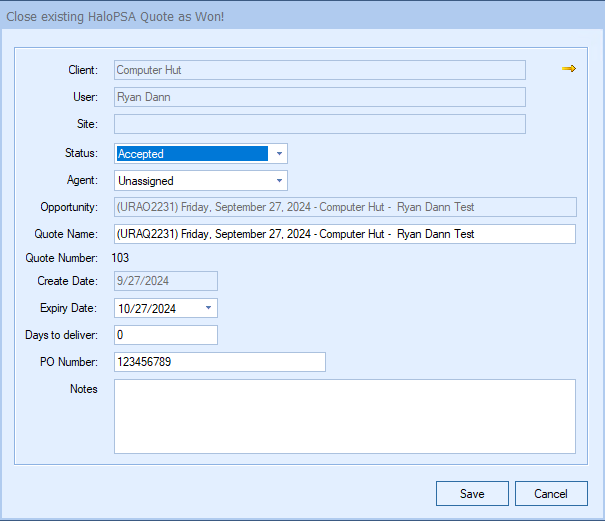Open the Expiry Date picker dropdown
This screenshot has height=522, width=605.
pos(208,308)
